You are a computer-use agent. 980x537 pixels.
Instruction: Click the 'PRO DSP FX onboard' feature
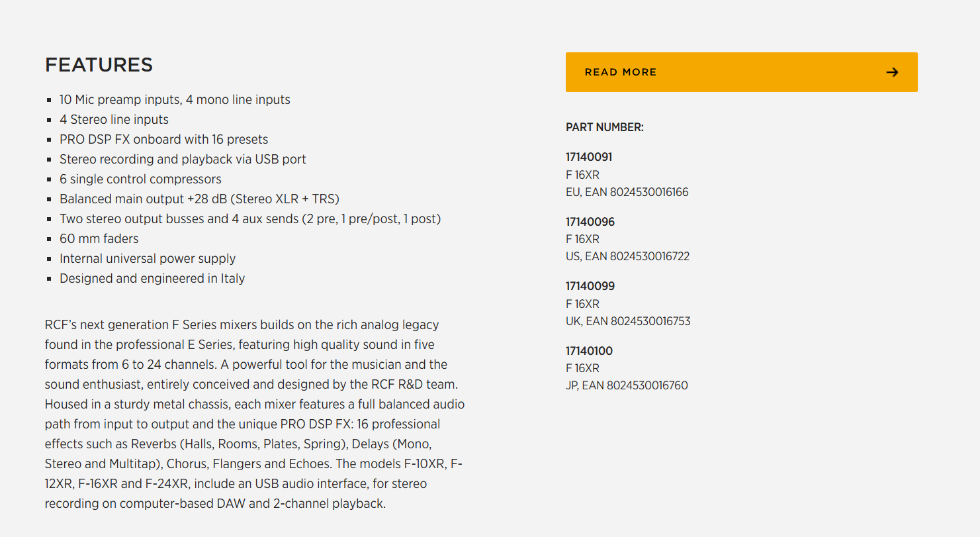point(163,140)
